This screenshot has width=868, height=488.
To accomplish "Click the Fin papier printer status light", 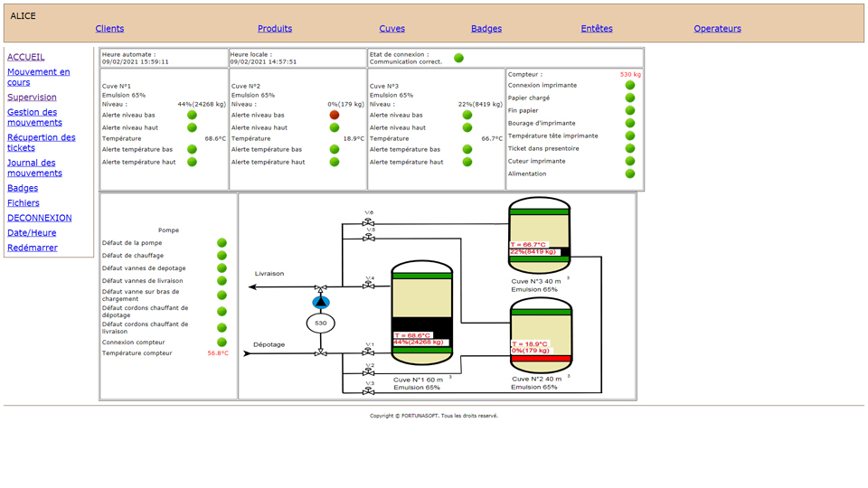I will [x=630, y=110].
